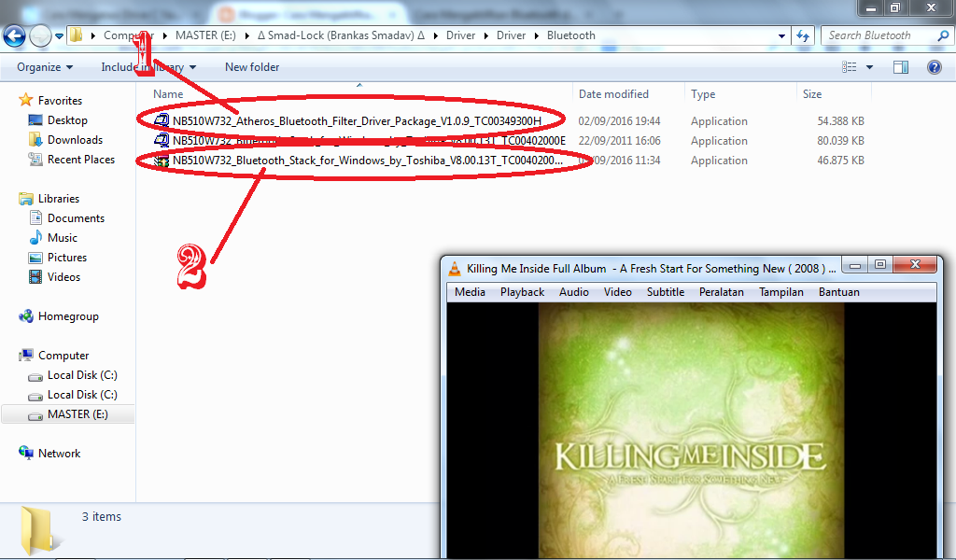Open the Tampilan menu in VLC

click(781, 292)
